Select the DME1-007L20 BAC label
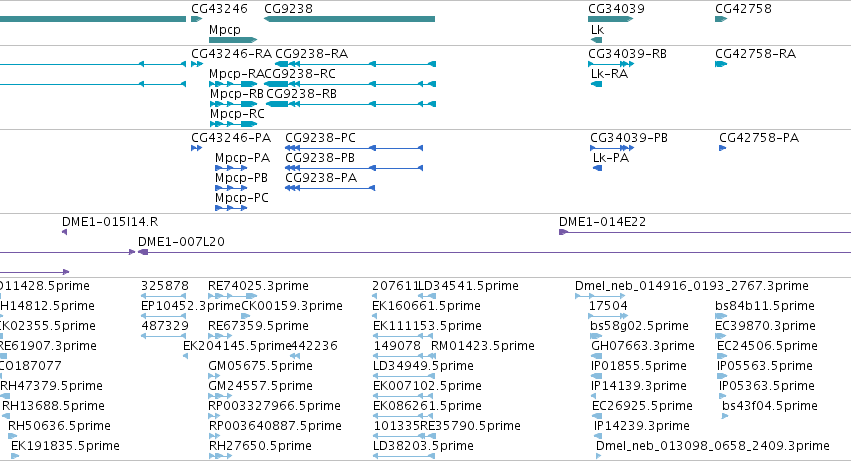This screenshot has height=461, width=851. click(181, 242)
